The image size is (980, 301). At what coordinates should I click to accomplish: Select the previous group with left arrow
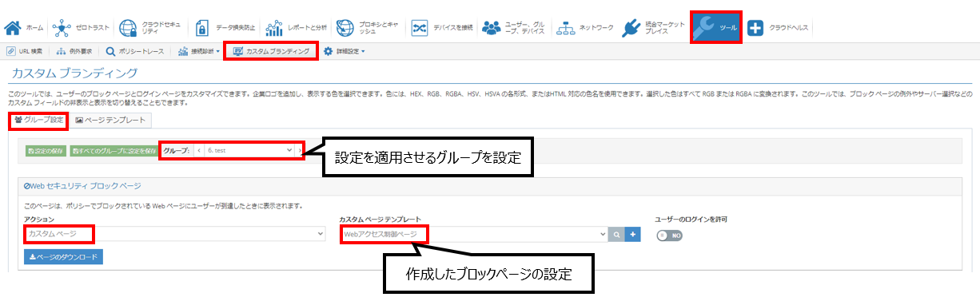198,150
